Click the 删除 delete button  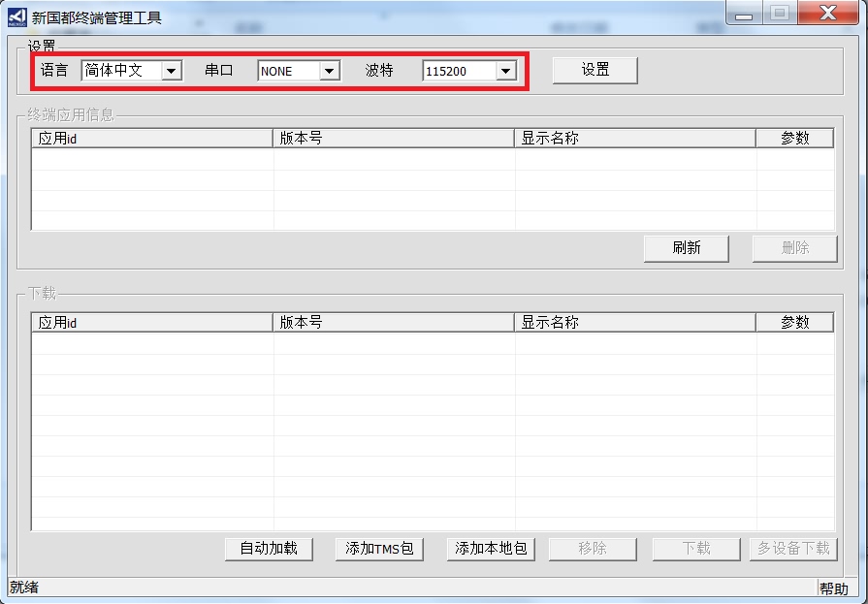(x=794, y=248)
